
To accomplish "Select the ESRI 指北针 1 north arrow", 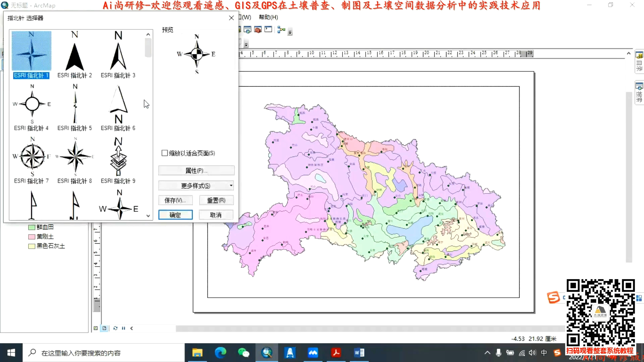I will [x=31, y=55].
